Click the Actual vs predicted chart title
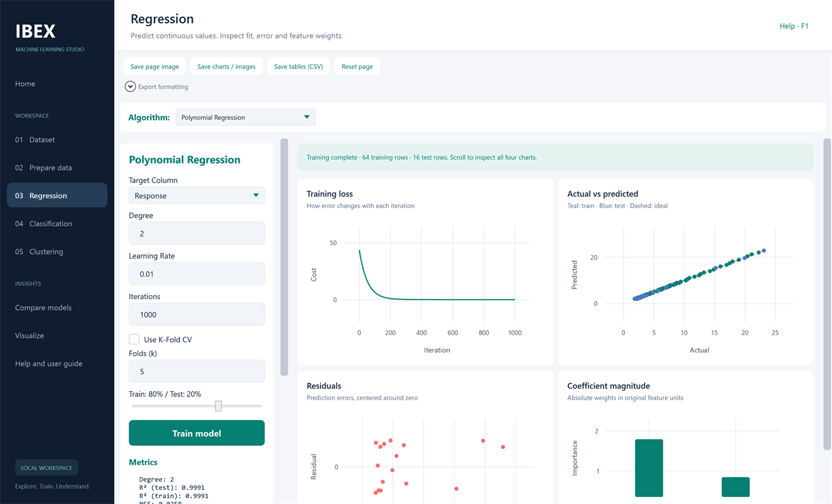The height and width of the screenshot is (504, 832). coord(603,194)
